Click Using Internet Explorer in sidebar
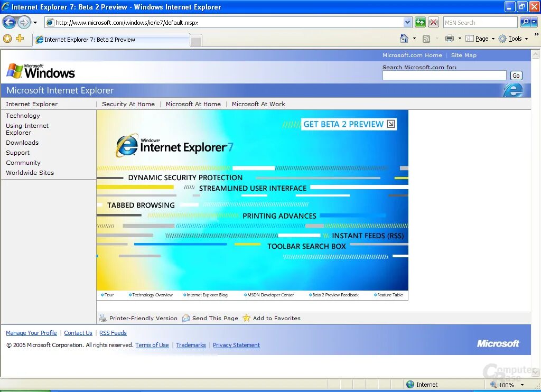The image size is (541, 392). coord(27,129)
